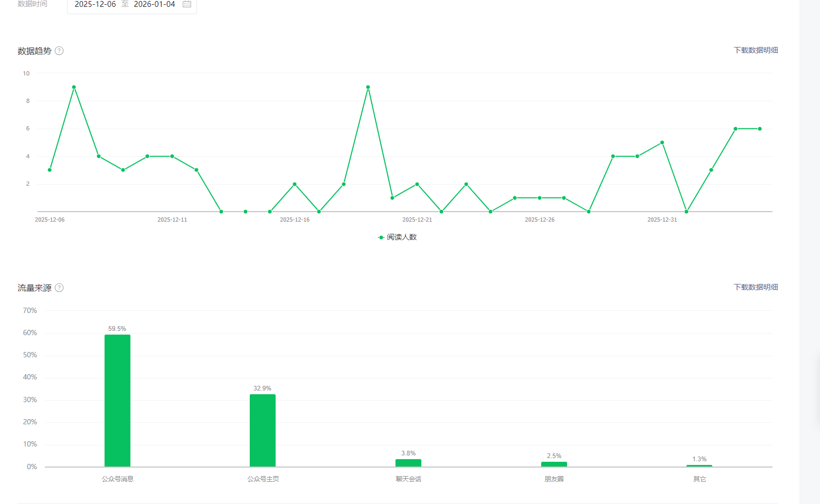Select the data point above 2025-12-16 label
Screen dimensions: 820x504
295,184
